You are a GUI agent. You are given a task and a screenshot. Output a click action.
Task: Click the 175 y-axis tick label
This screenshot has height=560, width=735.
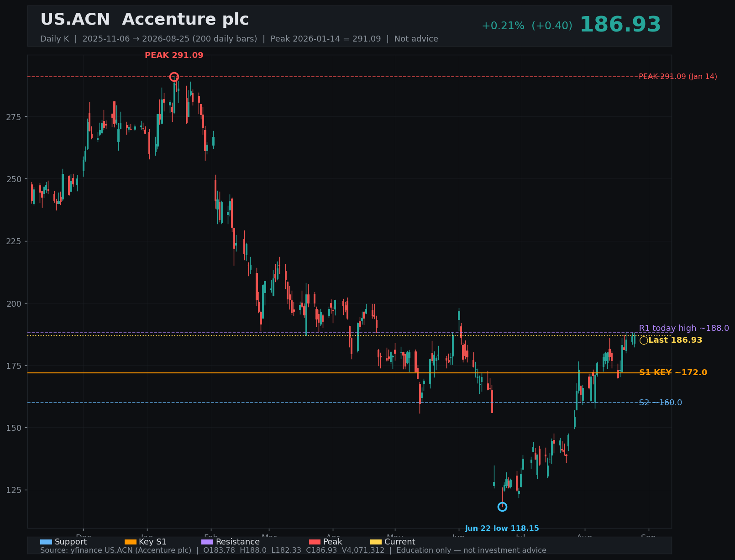(14, 366)
